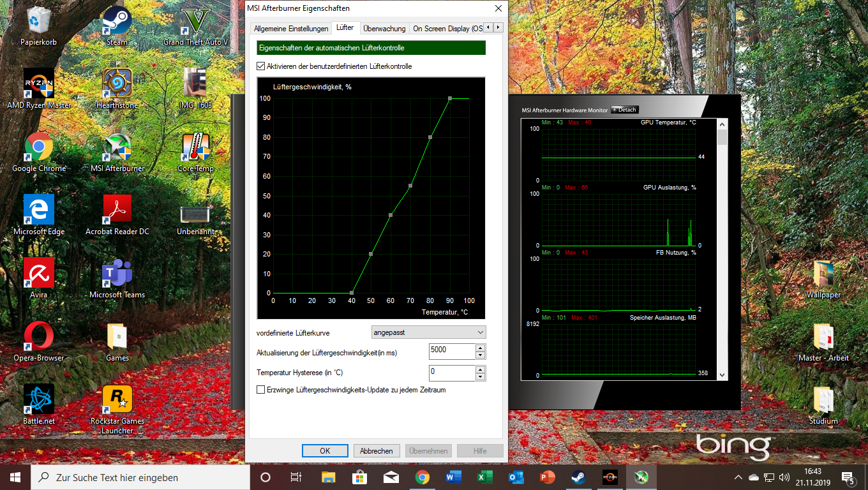Open the Windows Start menu
The height and width of the screenshot is (490, 868).
click(x=15, y=477)
